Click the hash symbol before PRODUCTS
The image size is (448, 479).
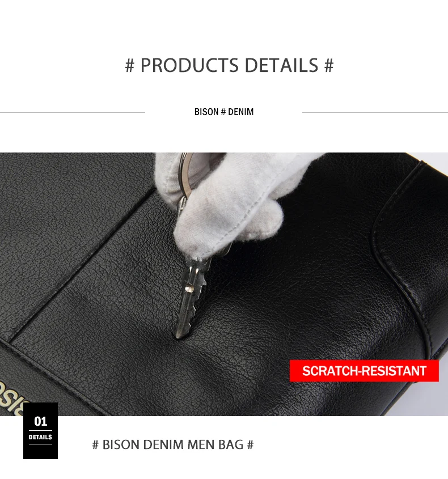[x=130, y=66]
